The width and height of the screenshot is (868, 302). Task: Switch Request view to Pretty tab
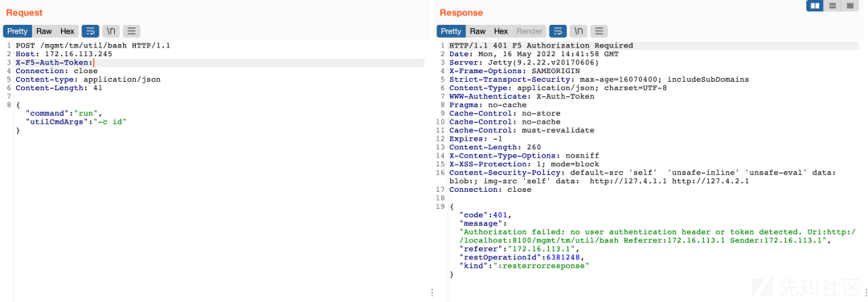point(17,31)
